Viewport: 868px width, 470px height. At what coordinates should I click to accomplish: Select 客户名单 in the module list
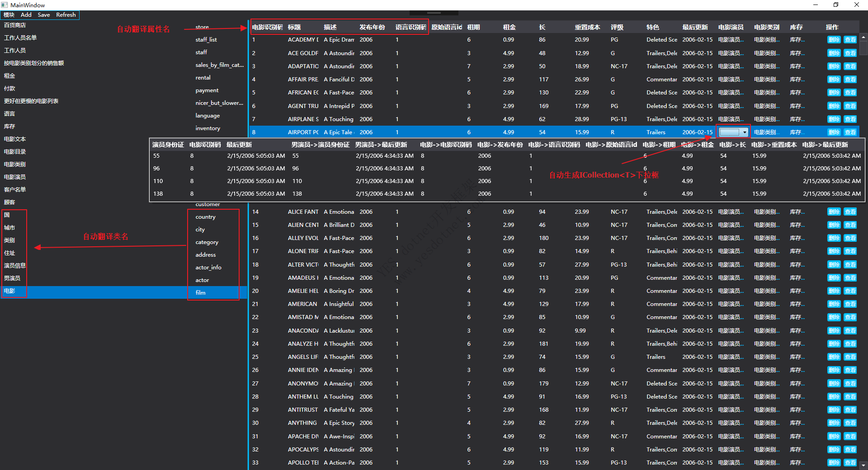coord(15,190)
